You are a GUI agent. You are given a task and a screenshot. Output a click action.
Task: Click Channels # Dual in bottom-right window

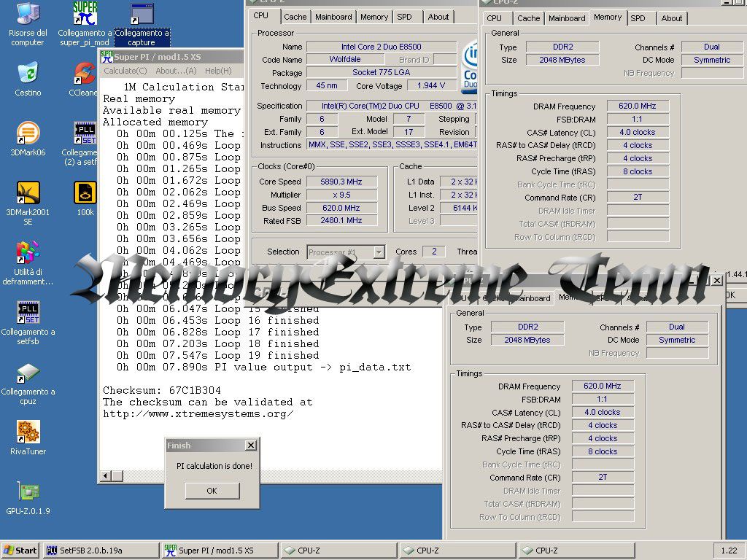coord(677,327)
